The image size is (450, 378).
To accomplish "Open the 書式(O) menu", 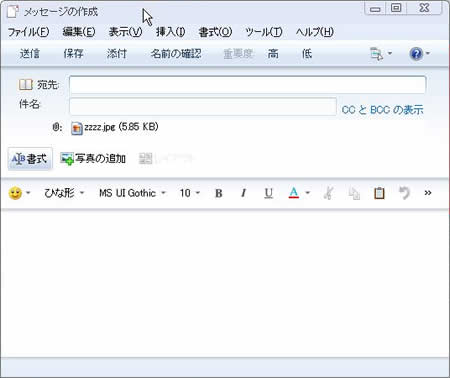I will [215, 32].
